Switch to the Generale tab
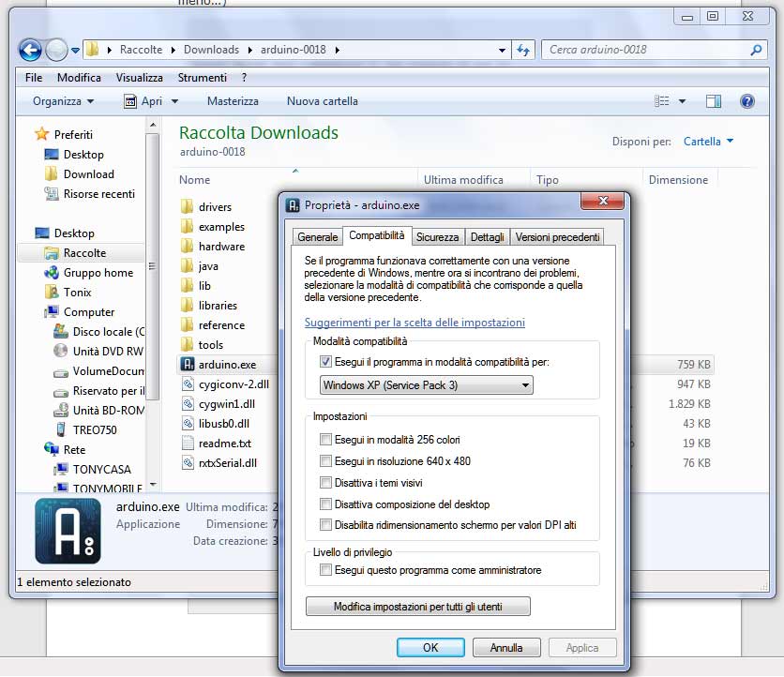This screenshot has height=677, width=784. click(318, 237)
